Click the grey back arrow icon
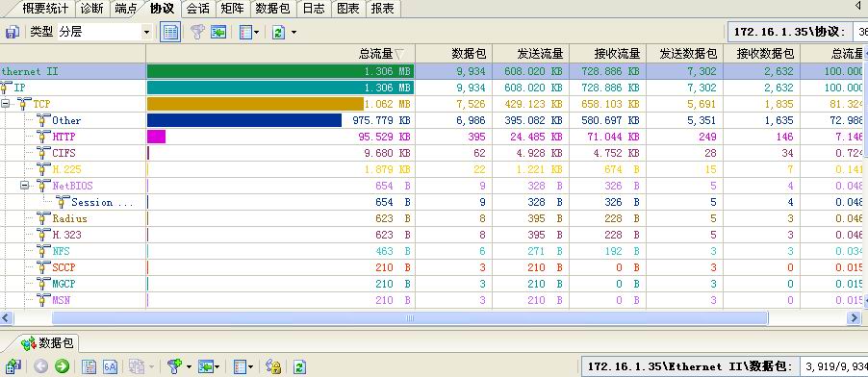The width and height of the screenshot is (868, 377). 41,366
